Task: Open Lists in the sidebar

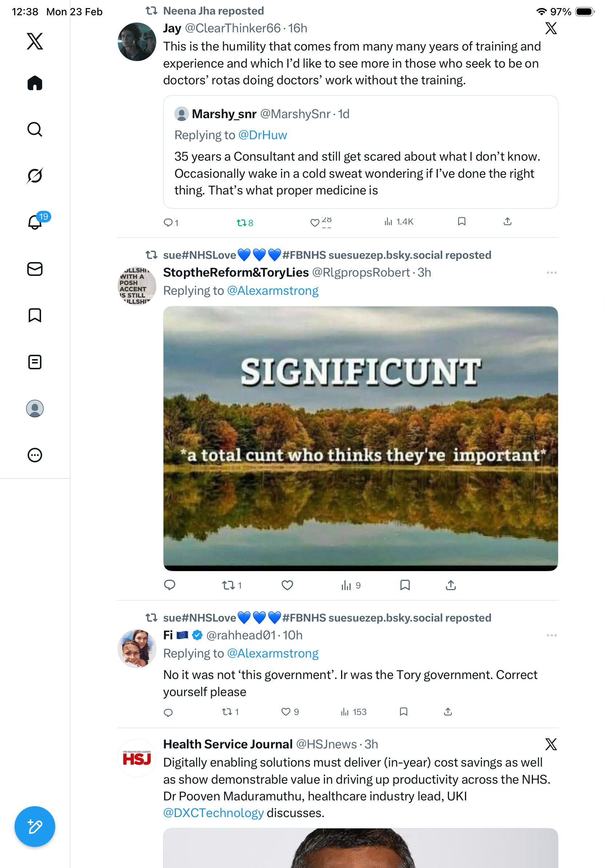Action: tap(35, 362)
